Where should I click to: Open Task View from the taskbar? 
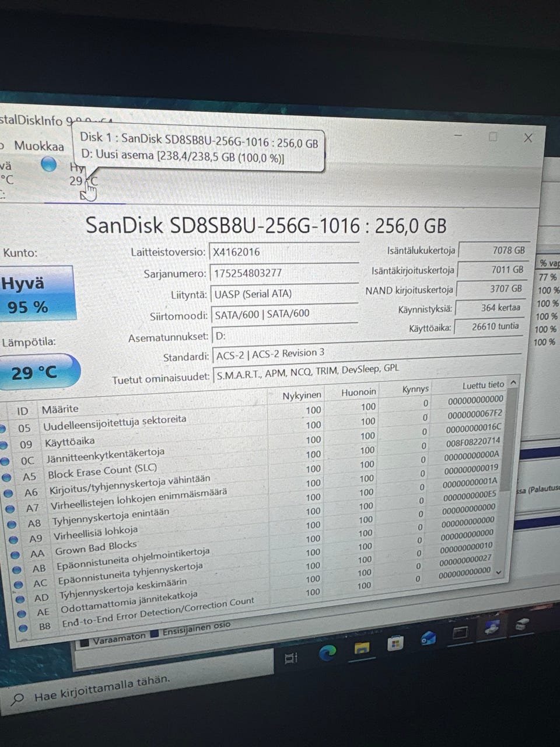point(291,658)
